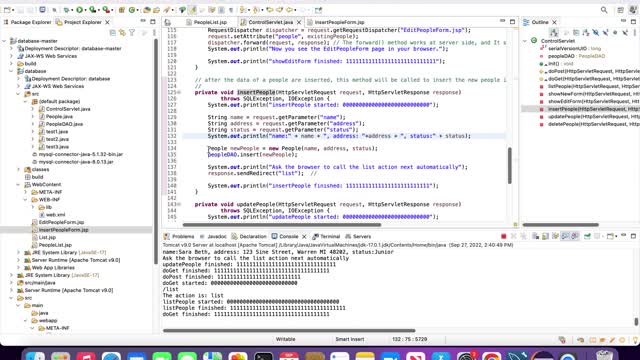
Task: Expand the classes folder in the tree
Action: (18, 169)
